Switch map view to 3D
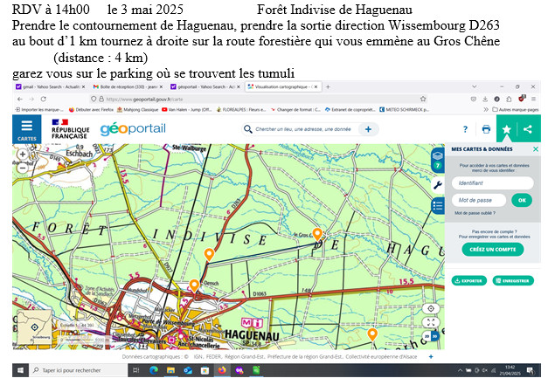The height and width of the screenshot is (392, 555). pos(434,336)
